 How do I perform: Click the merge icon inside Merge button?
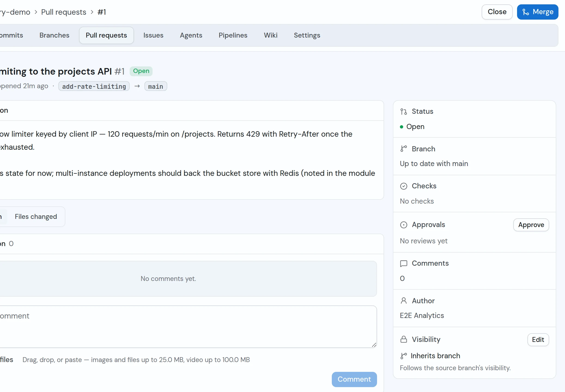coord(526,12)
